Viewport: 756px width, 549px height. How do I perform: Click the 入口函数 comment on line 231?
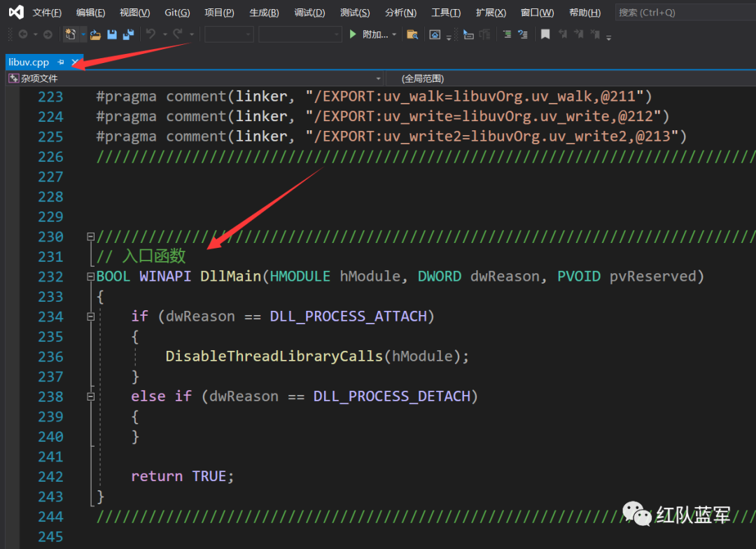click(141, 256)
